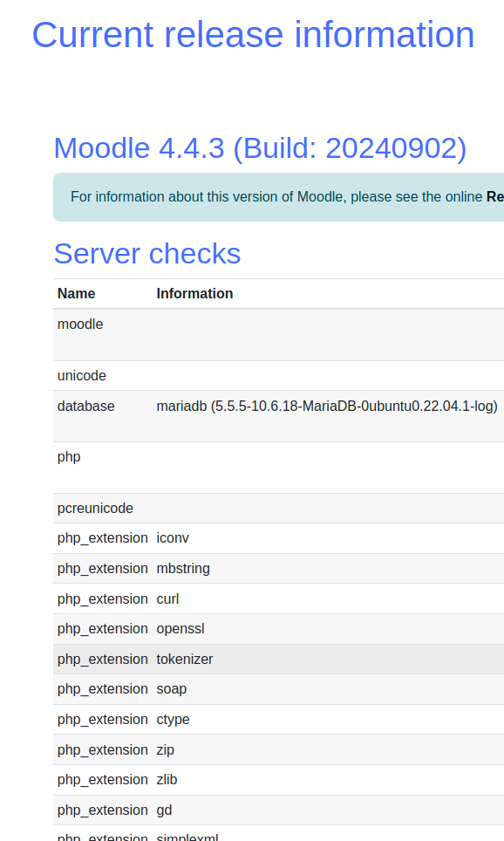504x841 pixels.
Task: Click the 'mariadb (5.5.5-10.6.18-MariaDB-0ubuntu0.22.04.1-log)' cell
Action: [327, 406]
